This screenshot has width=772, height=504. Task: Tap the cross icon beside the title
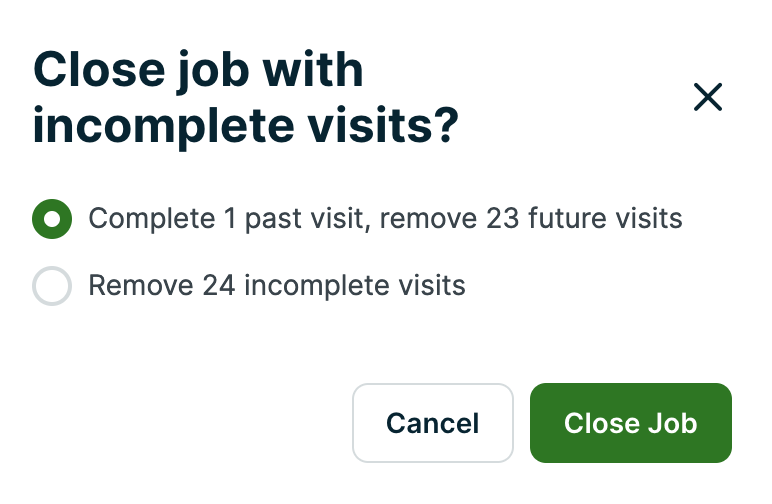tap(707, 97)
